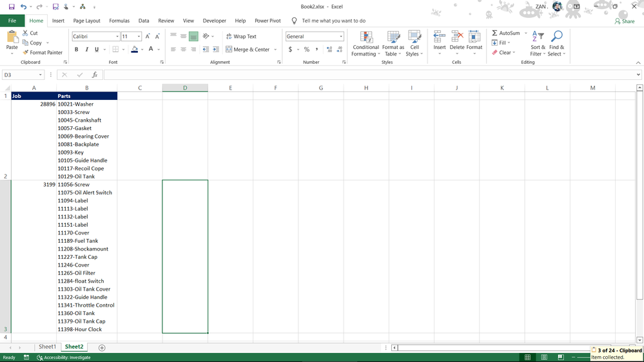Click the Delete cells icon
This screenshot has width=644, height=362.
click(x=457, y=37)
